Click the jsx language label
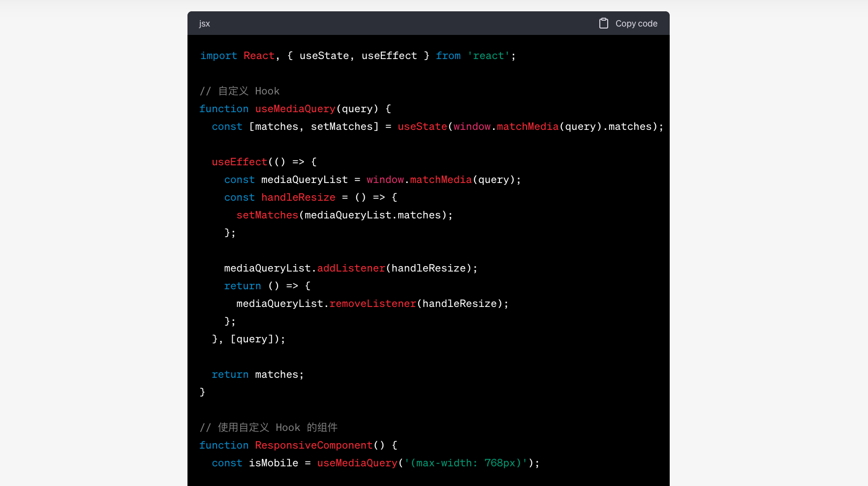The image size is (868, 486). coord(204,24)
